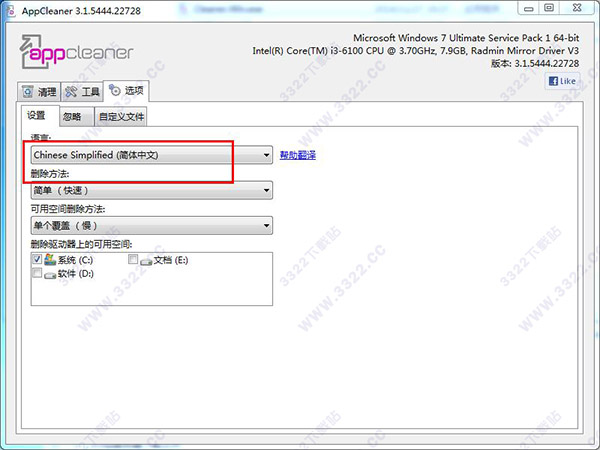The image size is (600, 450).
Task: Open the 单个覆盖（慢）free space dropdown
Action: point(152,225)
